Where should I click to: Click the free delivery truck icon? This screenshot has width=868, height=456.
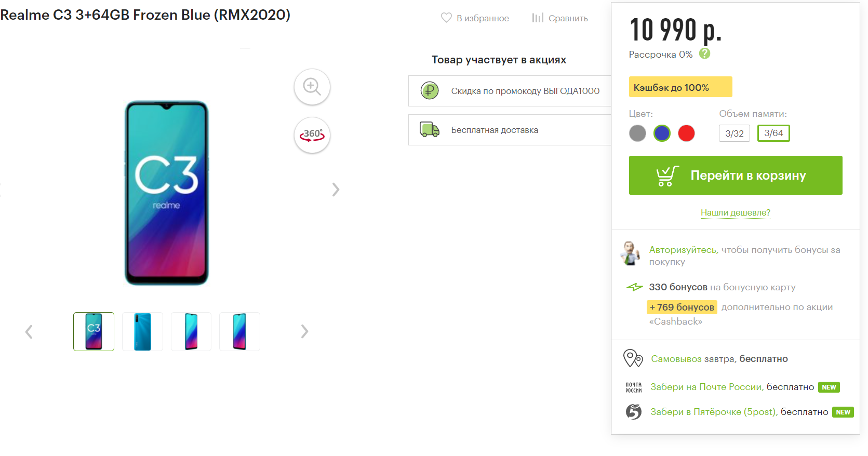(x=430, y=129)
